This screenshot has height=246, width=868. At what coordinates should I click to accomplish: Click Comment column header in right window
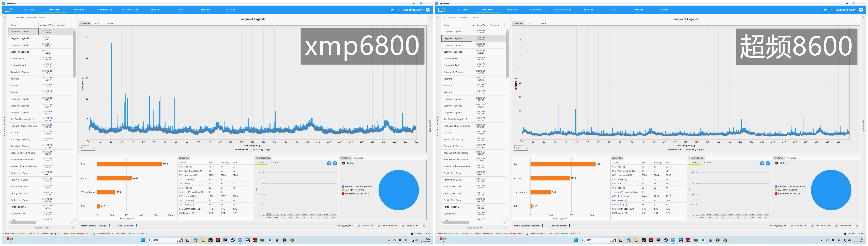tap(495, 25)
